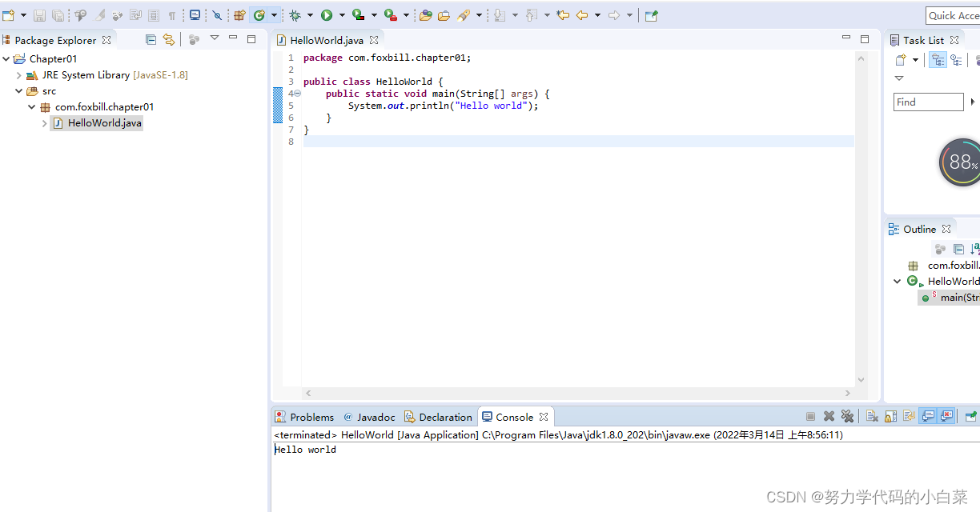The image size is (980, 512).
Task: Click the Debug bug icon
Action: tap(295, 15)
